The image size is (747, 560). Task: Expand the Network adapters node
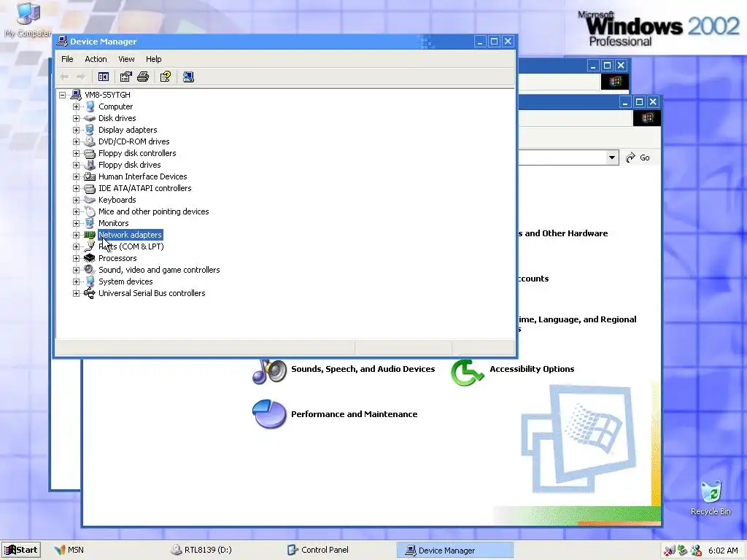[76, 235]
